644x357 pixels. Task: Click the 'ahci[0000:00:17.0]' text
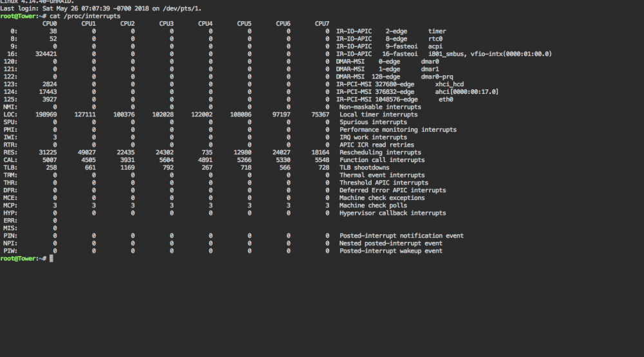click(466, 92)
